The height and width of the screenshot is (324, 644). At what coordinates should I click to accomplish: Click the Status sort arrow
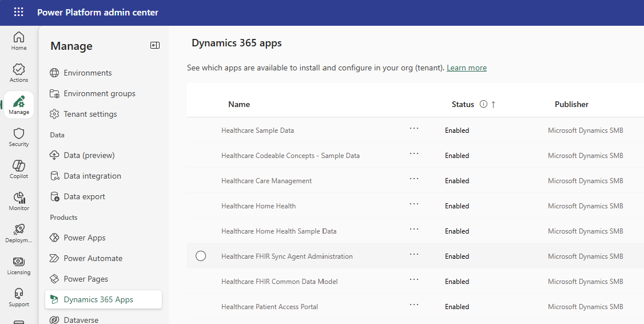[x=493, y=104]
